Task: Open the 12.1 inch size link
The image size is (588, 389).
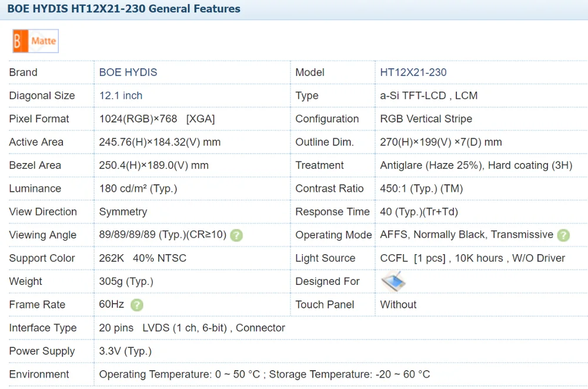Action: [x=121, y=95]
